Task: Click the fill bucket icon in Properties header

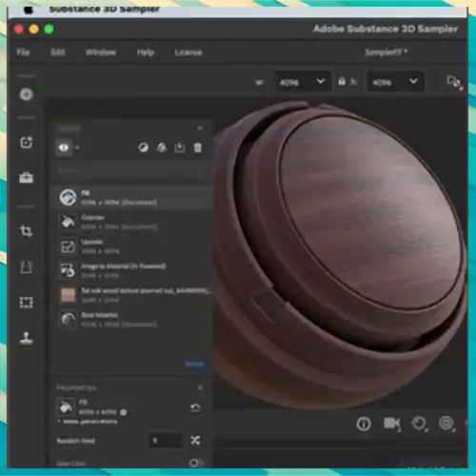Action: [x=66, y=407]
